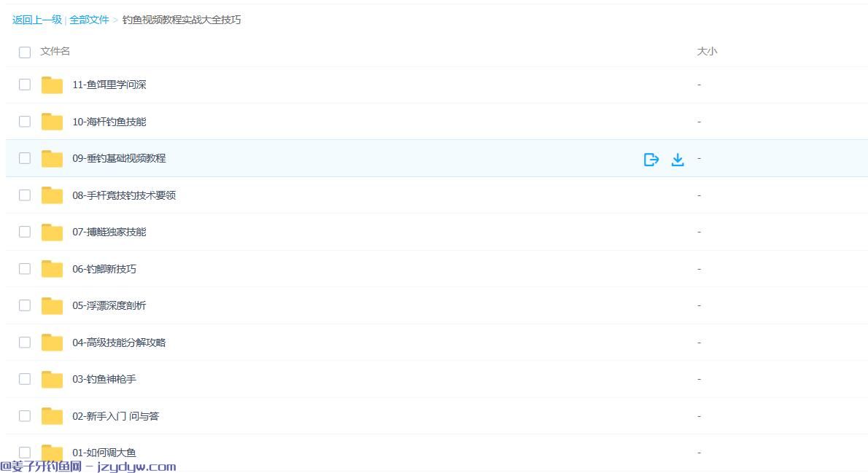Tick the select-all checkbox beside 文件名

pos(24,52)
